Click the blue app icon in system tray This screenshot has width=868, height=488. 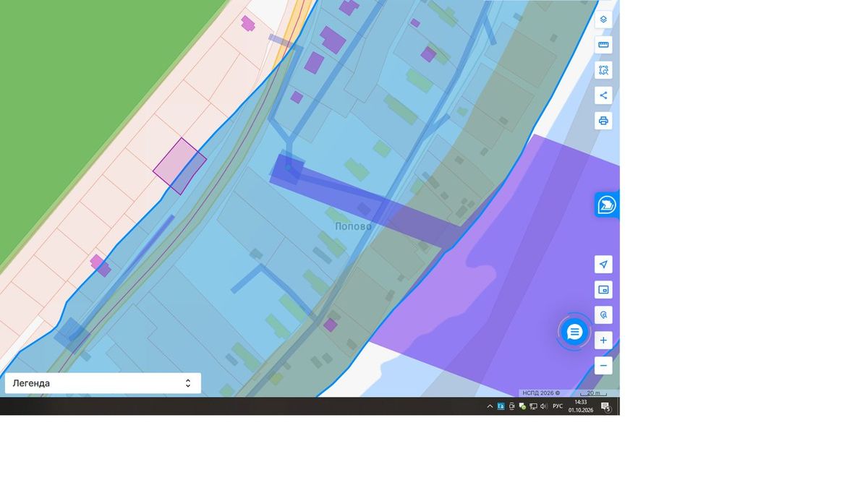coord(501,406)
